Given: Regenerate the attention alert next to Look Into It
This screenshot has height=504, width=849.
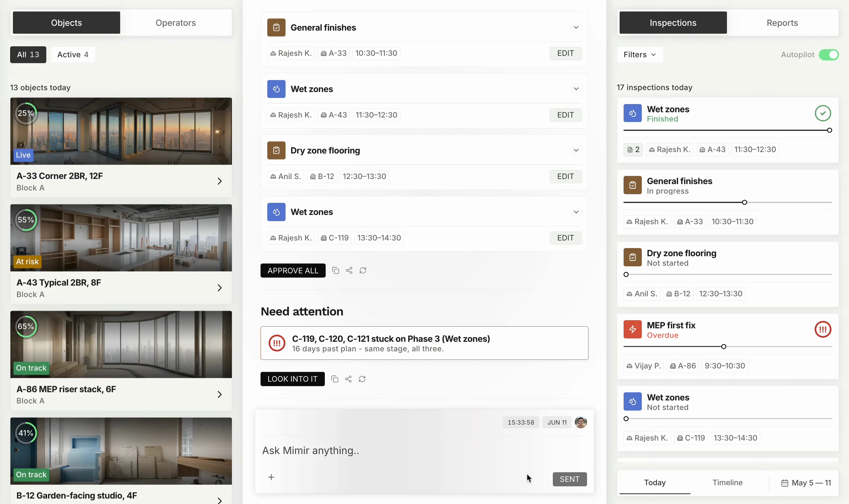Looking at the screenshot, I should pyautogui.click(x=362, y=379).
